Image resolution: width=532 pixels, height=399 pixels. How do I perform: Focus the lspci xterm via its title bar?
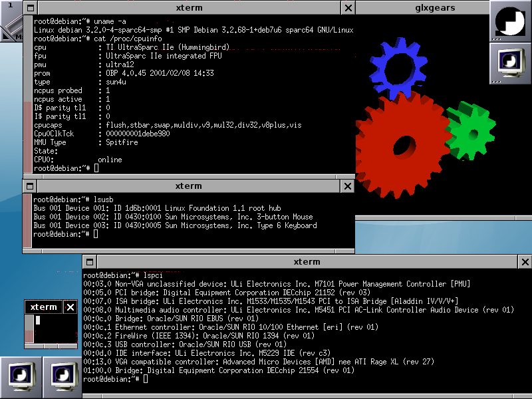point(307,262)
